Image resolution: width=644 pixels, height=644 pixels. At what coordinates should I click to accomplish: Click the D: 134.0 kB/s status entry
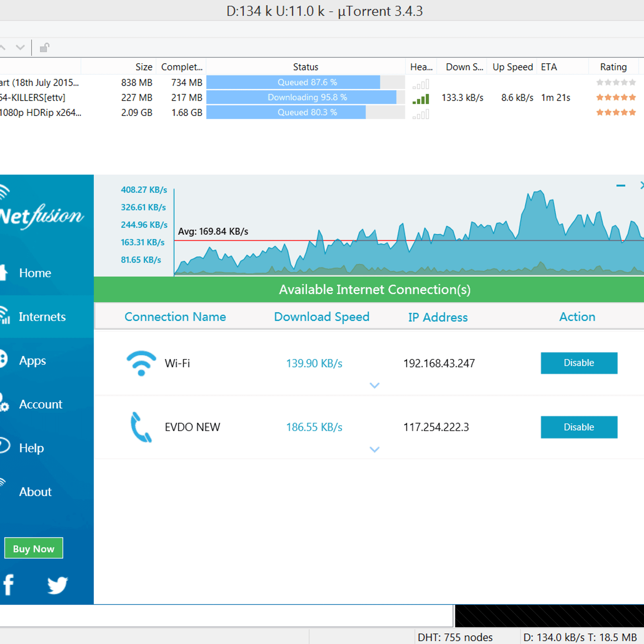pos(580,637)
